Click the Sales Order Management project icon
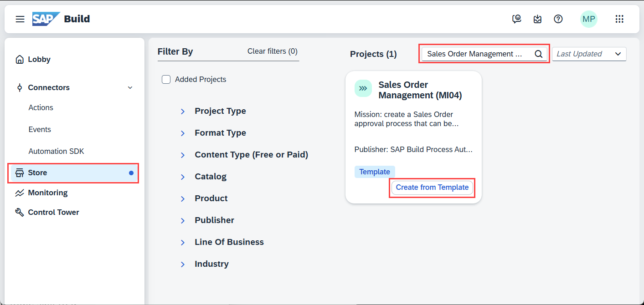Image resolution: width=644 pixels, height=305 pixels. point(363,88)
